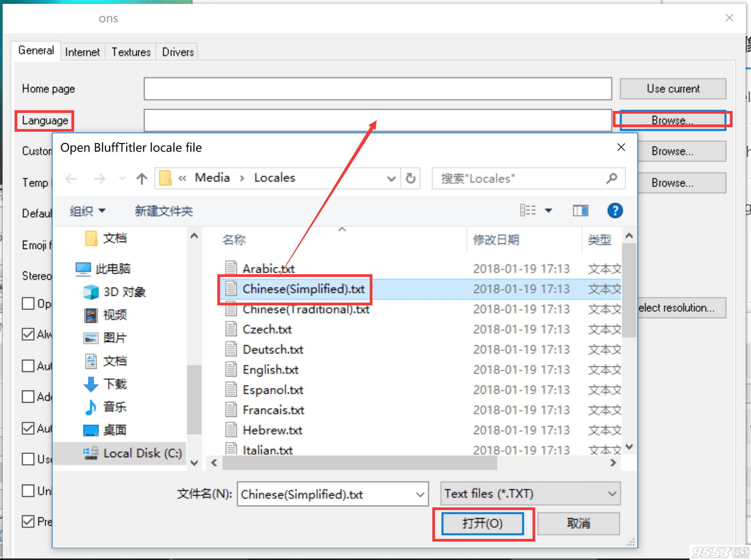Toggle the 'Us' checkbox in the Options window
Screen dimensions: 751x560
[28, 459]
